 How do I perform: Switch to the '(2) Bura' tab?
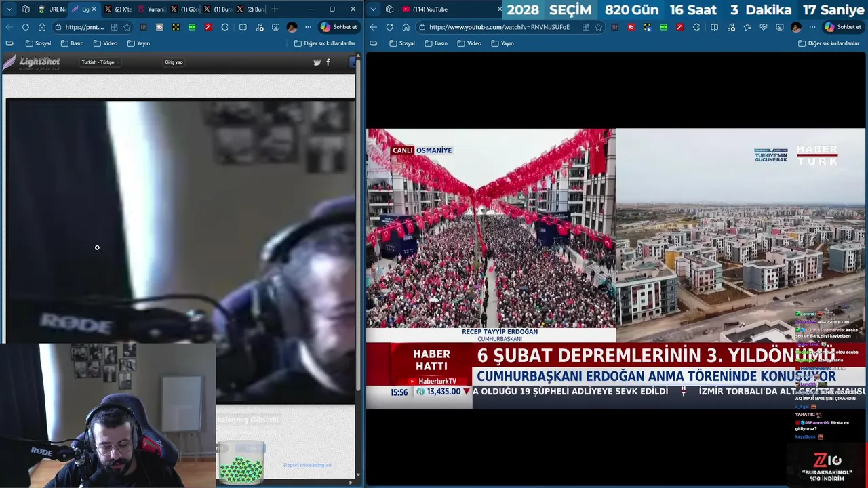250,9
